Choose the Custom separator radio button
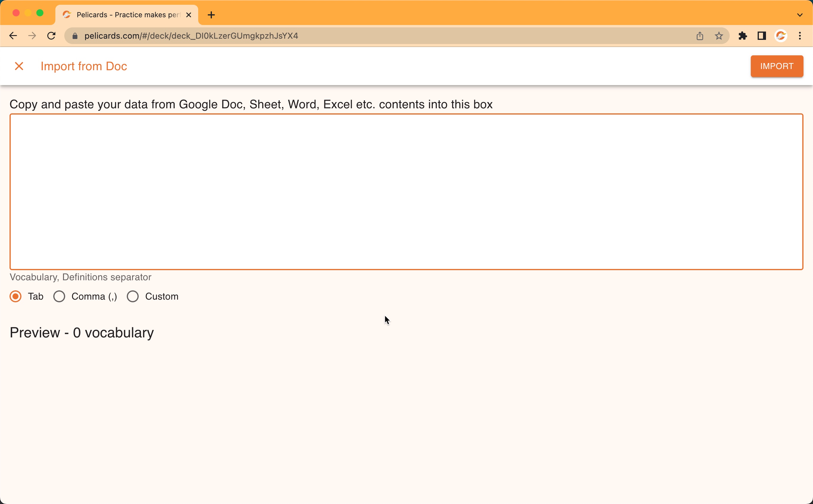This screenshot has width=813, height=504. click(133, 296)
